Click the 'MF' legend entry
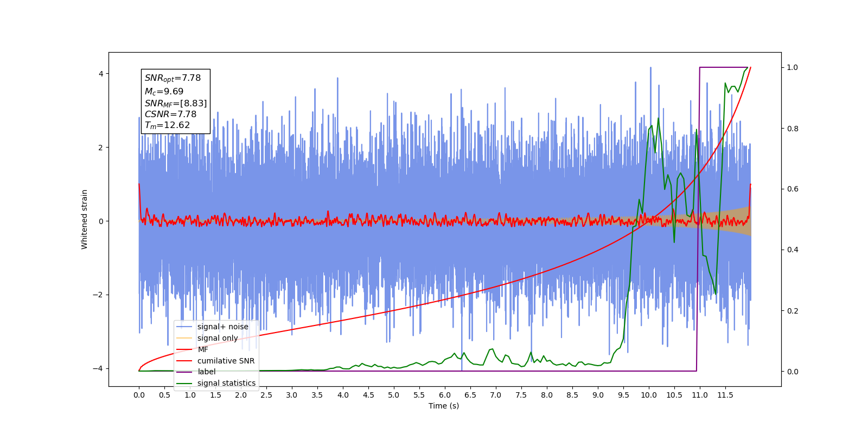Image resolution: width=868 pixels, height=434 pixels. 192,349
